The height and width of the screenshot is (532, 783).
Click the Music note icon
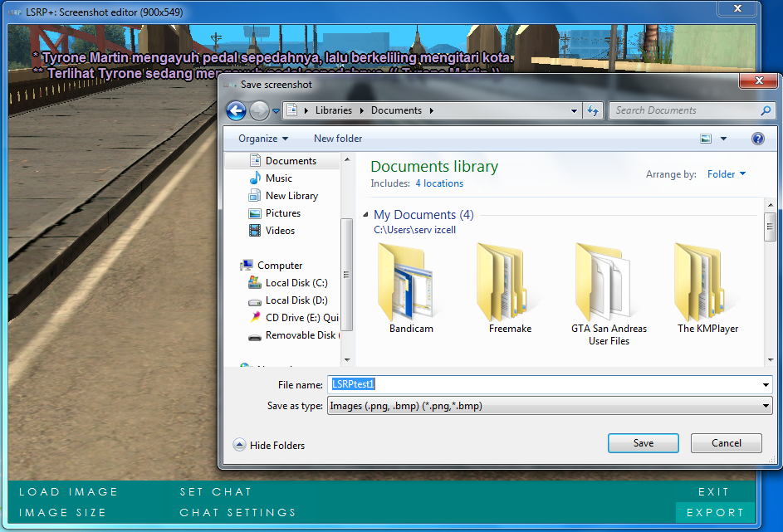255,178
